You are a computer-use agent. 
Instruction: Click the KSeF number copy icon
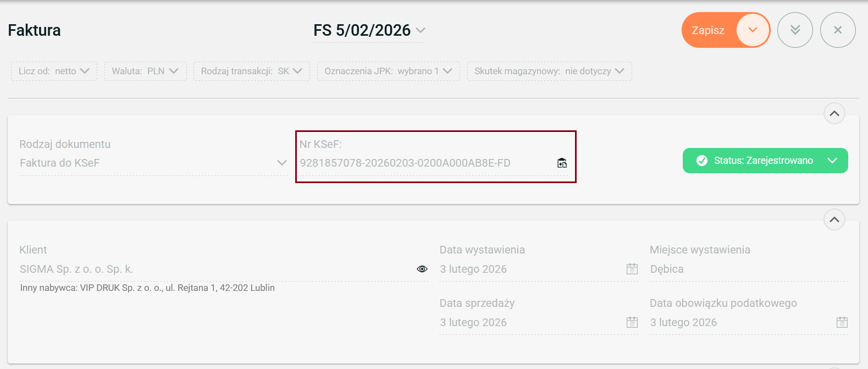pos(562,163)
